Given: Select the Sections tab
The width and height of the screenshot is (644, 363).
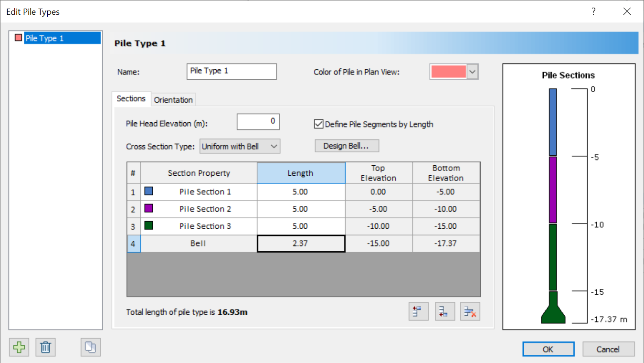Looking at the screenshot, I should click(131, 99).
